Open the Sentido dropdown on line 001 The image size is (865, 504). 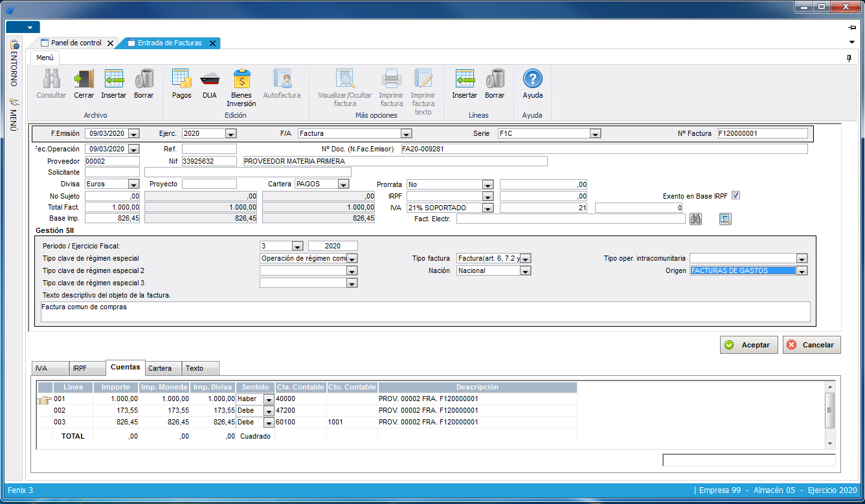point(269,399)
